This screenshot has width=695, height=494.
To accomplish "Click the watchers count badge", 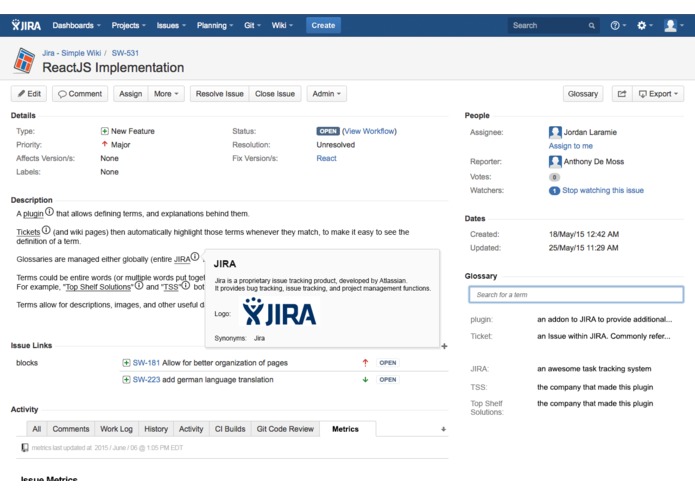I will [x=554, y=191].
